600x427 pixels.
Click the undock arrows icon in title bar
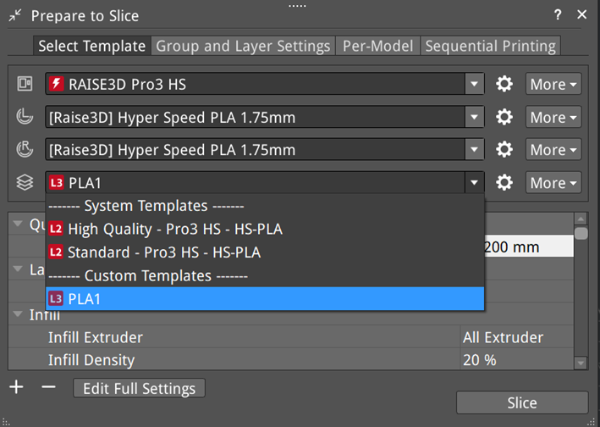tap(15, 15)
